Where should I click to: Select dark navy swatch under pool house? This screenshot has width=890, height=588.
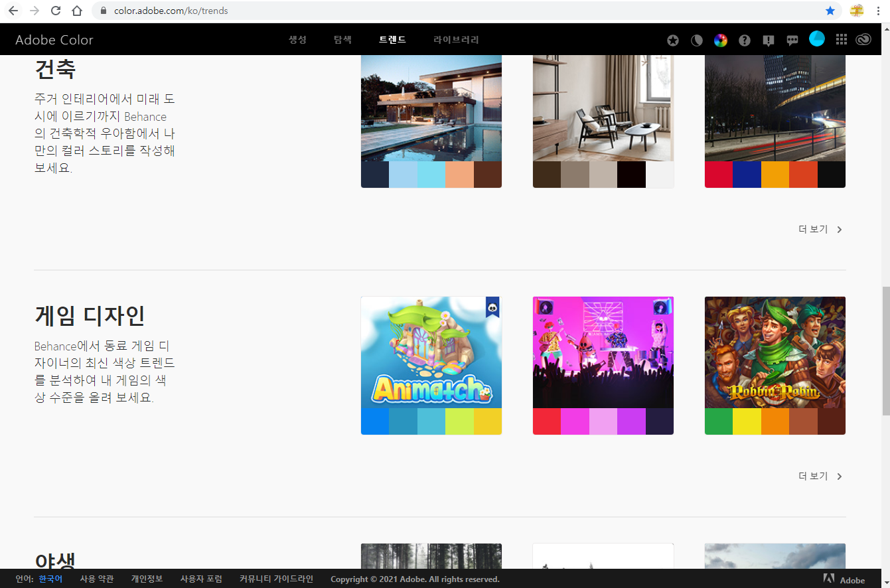click(x=375, y=175)
